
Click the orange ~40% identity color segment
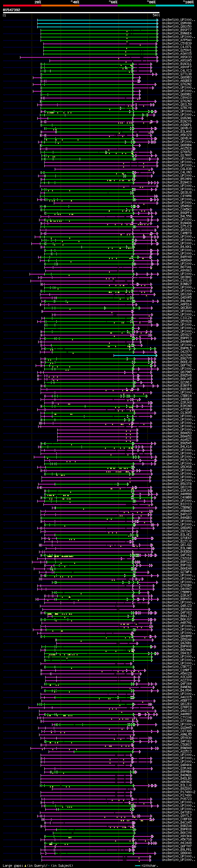click(x=60, y=6)
